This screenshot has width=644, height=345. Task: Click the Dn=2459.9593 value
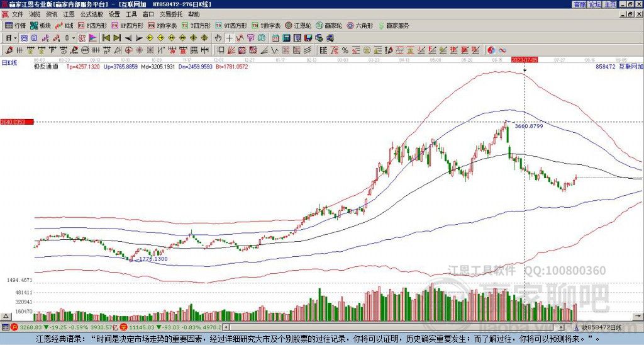point(196,66)
